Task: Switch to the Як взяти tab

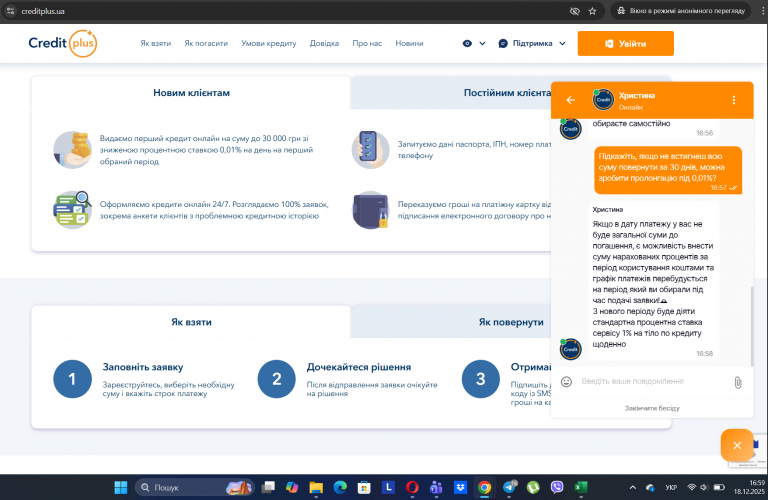Action: point(192,322)
